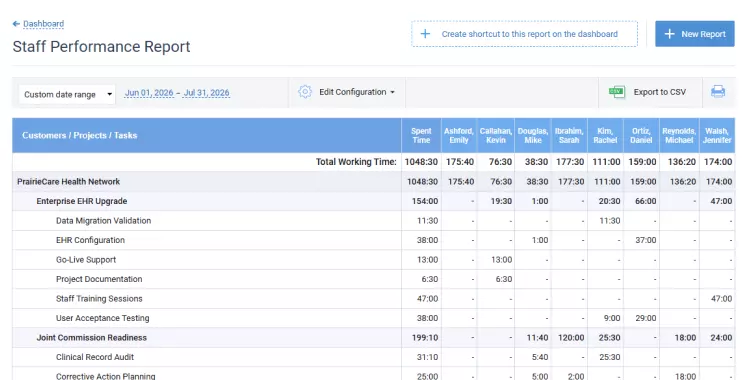Screen dimensions: 750x380
Task: Click the Ortiz, Daniel column header
Action: click(x=641, y=135)
